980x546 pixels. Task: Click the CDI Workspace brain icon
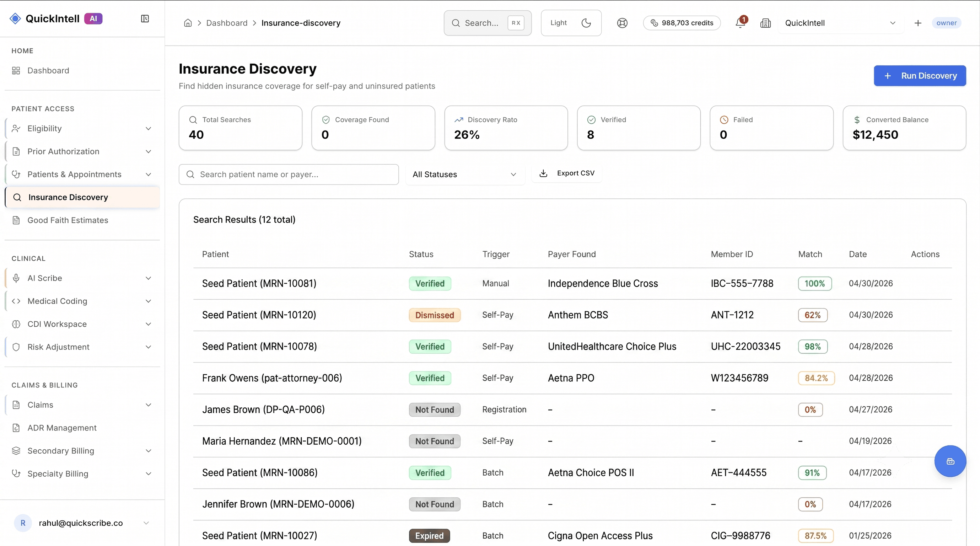tap(16, 324)
